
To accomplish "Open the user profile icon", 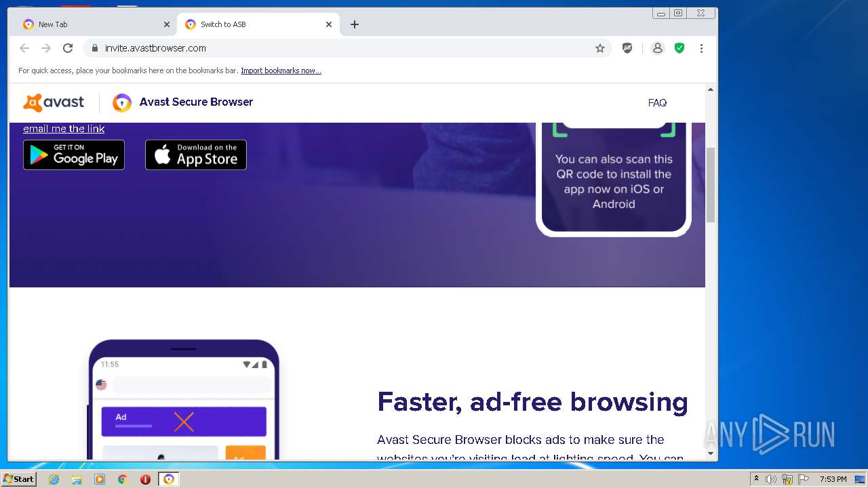I will (x=657, y=48).
